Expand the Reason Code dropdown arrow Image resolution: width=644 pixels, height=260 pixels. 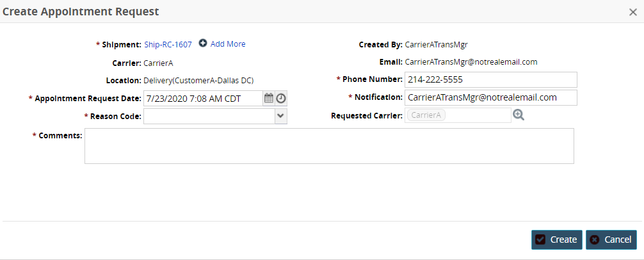280,116
